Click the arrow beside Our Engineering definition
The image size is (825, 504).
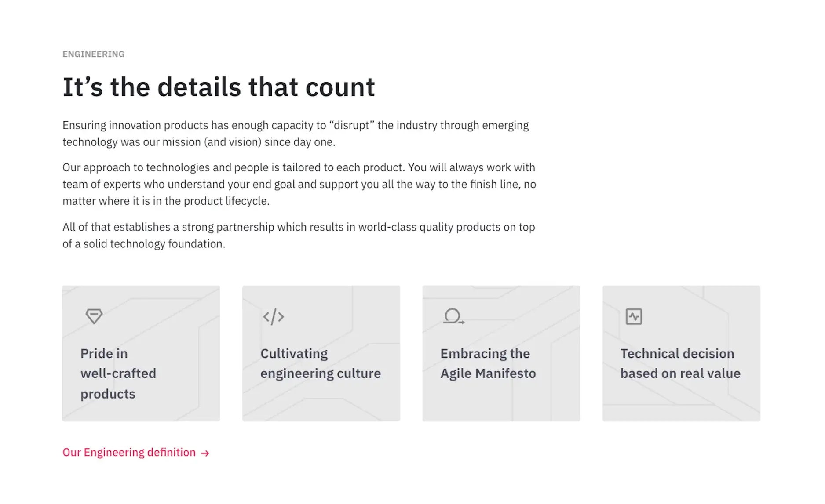click(x=205, y=453)
